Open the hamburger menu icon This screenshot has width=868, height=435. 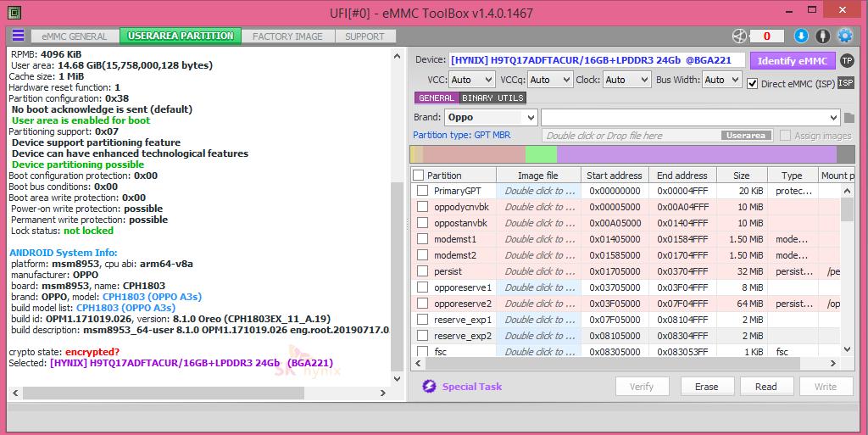click(x=19, y=36)
